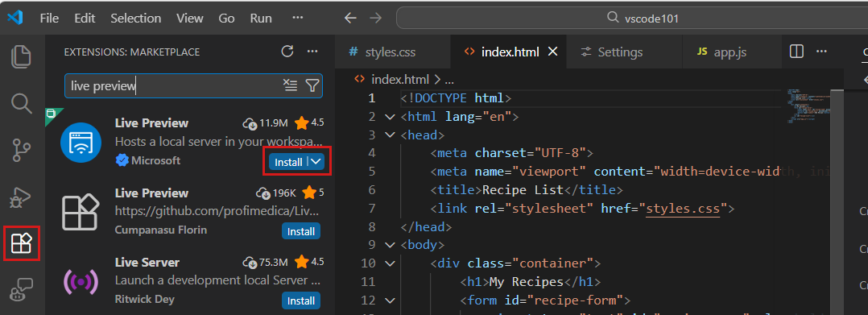The height and width of the screenshot is (315, 868).
Task: Open the File menu
Action: point(49,18)
